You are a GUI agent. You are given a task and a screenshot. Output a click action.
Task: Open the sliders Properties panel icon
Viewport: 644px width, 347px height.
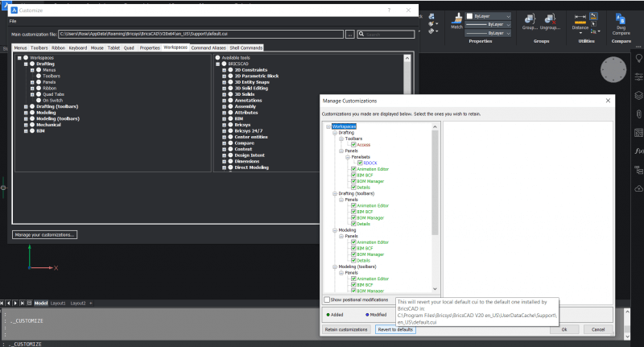[638, 76]
